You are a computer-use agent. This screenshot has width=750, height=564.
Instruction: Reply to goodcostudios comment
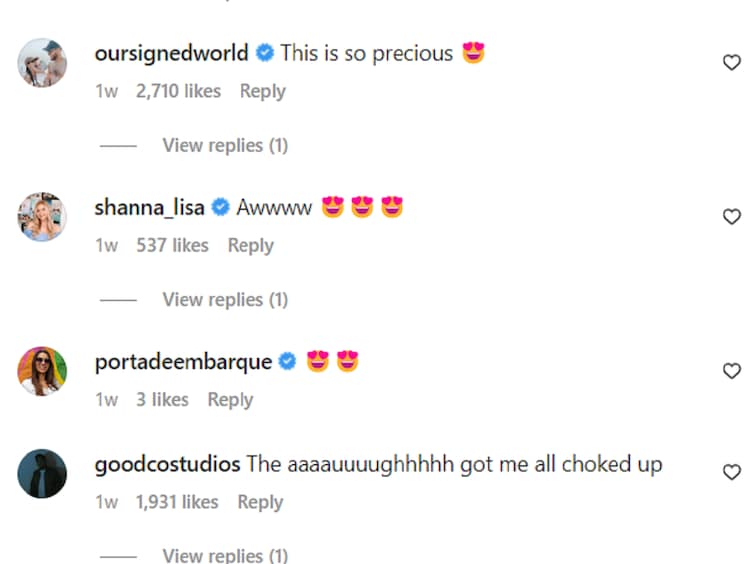pos(260,502)
